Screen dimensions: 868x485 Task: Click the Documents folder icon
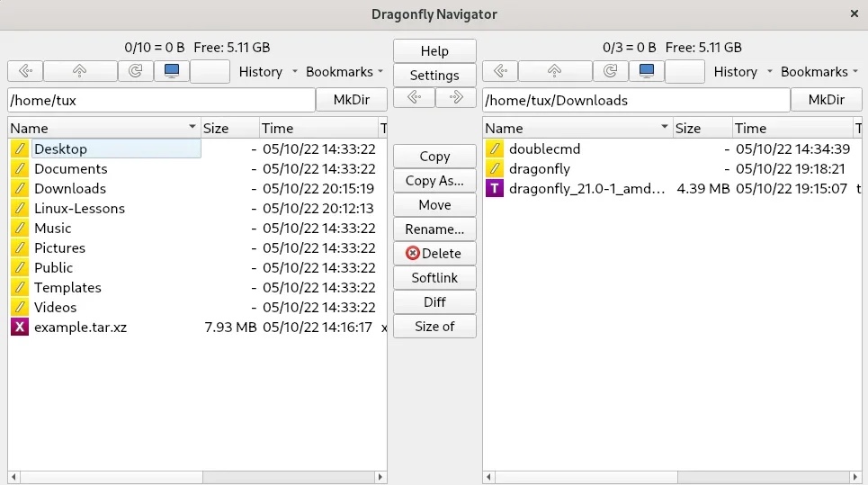[20, 169]
